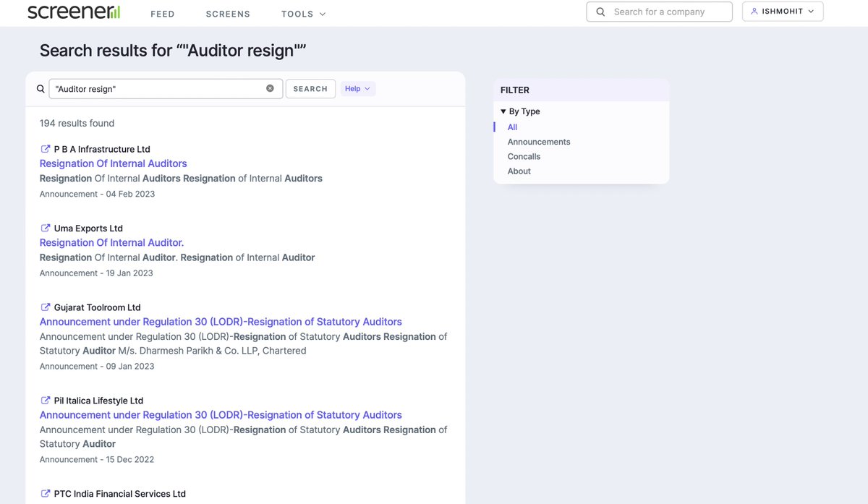Open the ISHMOHIT account dropdown
Screen dimensions: 868x504
point(783,12)
